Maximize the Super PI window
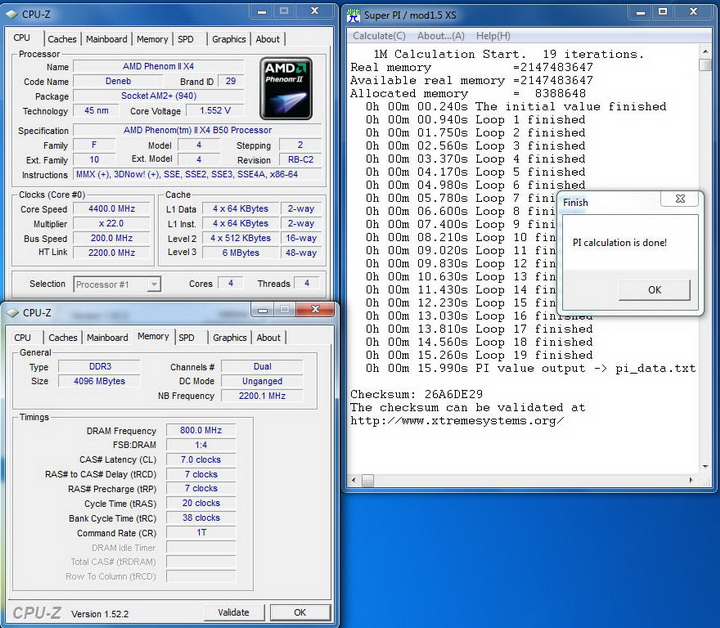Image resolution: width=720 pixels, height=628 pixels. pyautogui.click(x=663, y=12)
